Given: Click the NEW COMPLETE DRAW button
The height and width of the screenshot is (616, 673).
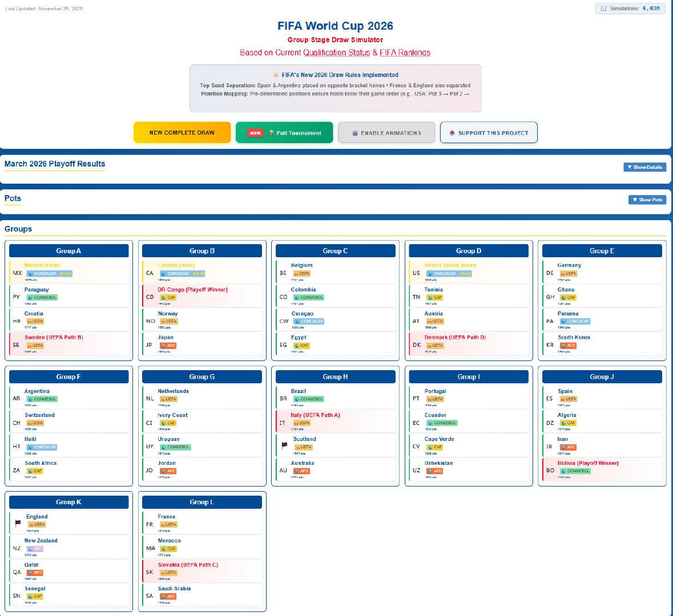Looking at the screenshot, I should (182, 132).
